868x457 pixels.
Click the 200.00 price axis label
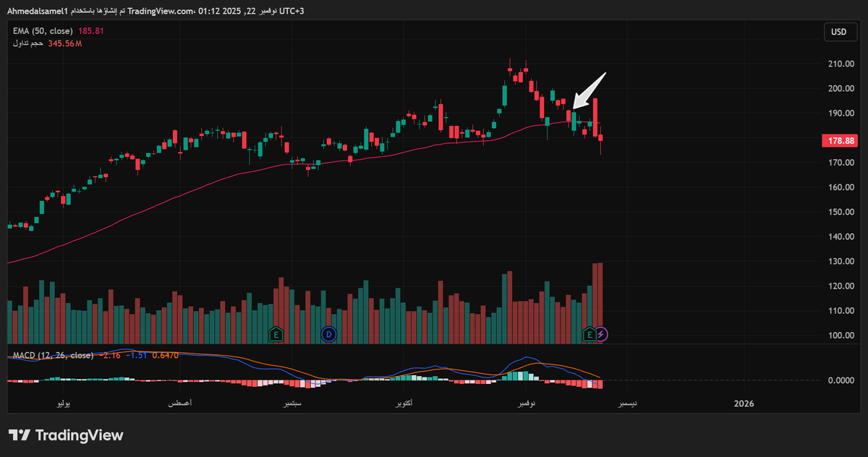tap(840, 89)
